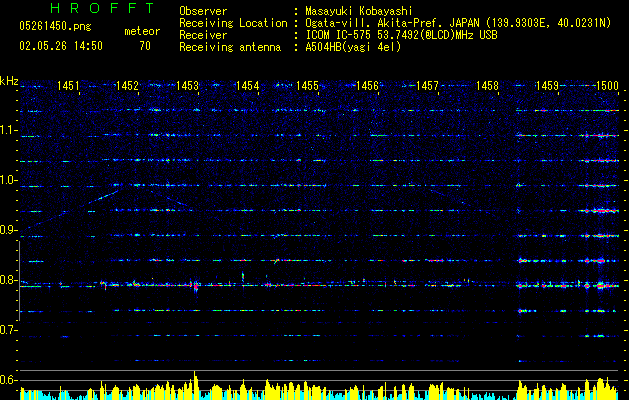Image resolution: width=629 pixels, height=400 pixels.
Task: Click the gray vertical range bar beside frequency axis
Action: point(19,280)
